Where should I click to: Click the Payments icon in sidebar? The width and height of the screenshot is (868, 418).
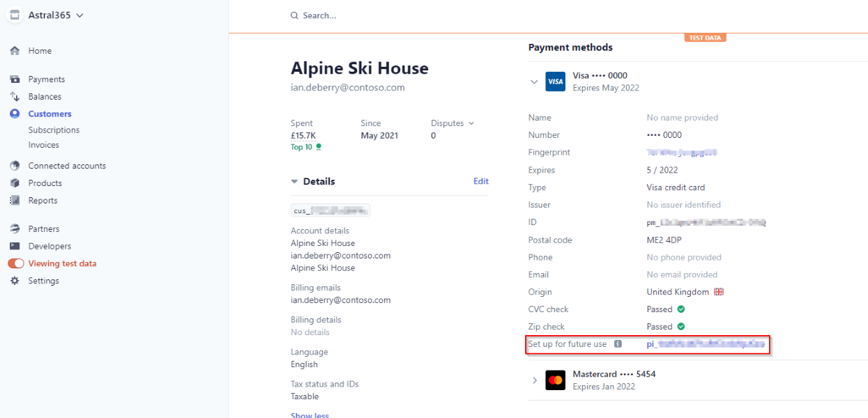15,79
